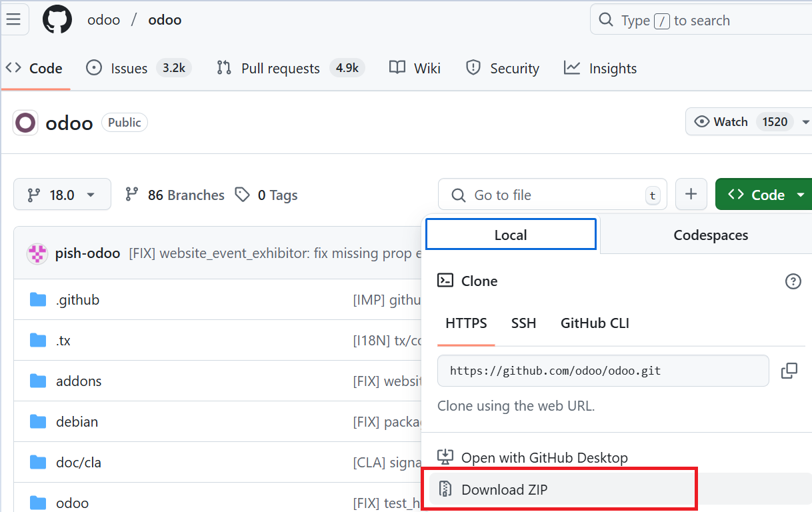Copy the HTTPS clone URL to clipboard

(x=789, y=371)
